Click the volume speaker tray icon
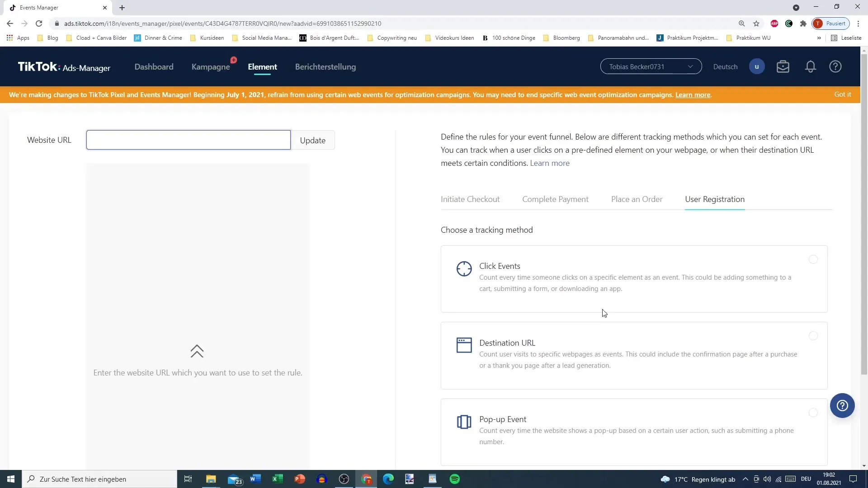 pos(767,479)
